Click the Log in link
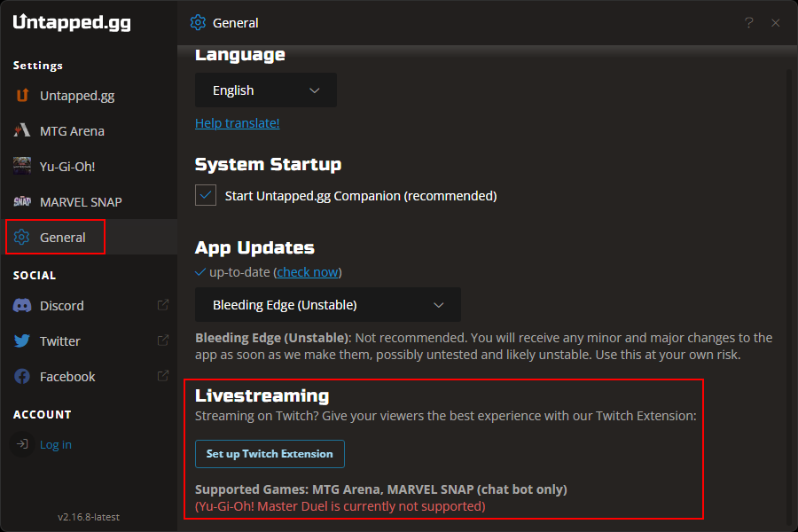This screenshot has height=532, width=798. (56, 444)
